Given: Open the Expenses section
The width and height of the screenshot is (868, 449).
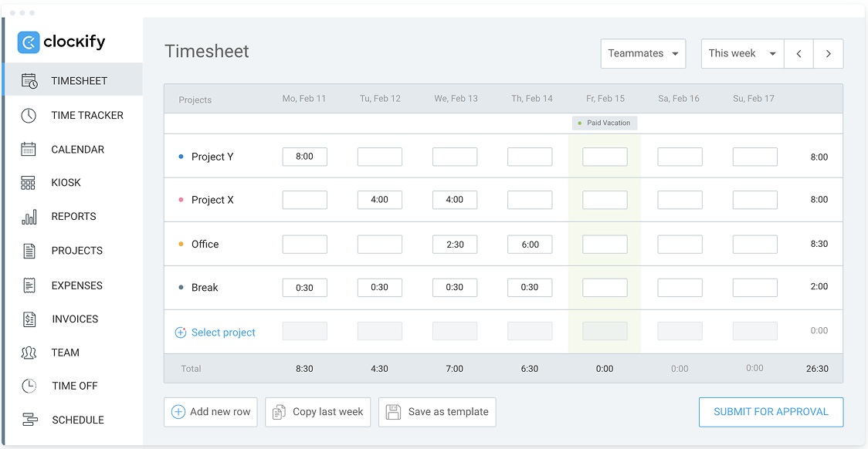Looking at the screenshot, I should tap(77, 285).
